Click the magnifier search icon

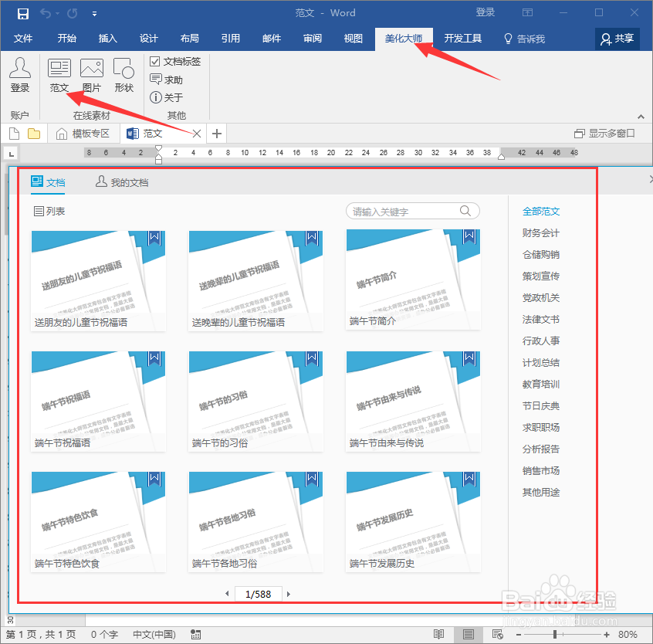[465, 212]
